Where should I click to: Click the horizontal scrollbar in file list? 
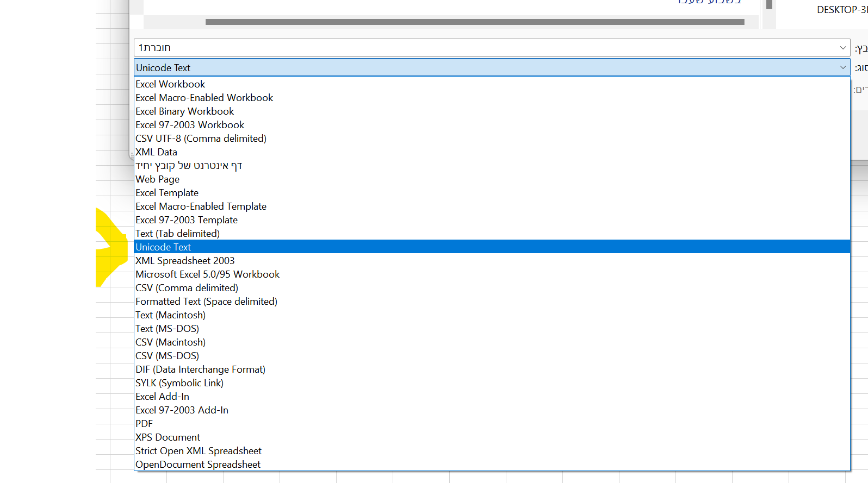click(475, 22)
